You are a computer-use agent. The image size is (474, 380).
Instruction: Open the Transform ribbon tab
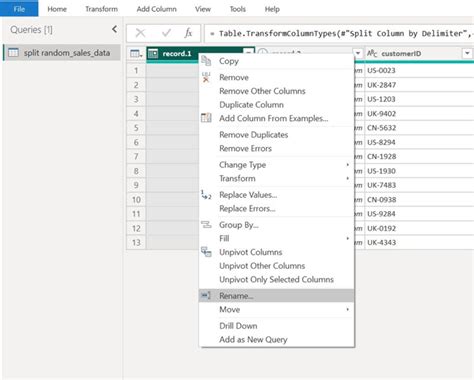(x=101, y=9)
